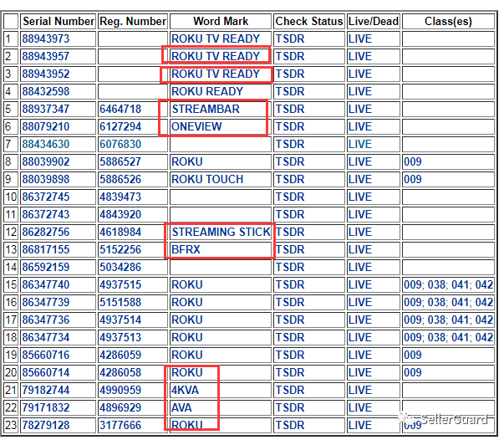Click serial number 88039898

tap(46, 179)
